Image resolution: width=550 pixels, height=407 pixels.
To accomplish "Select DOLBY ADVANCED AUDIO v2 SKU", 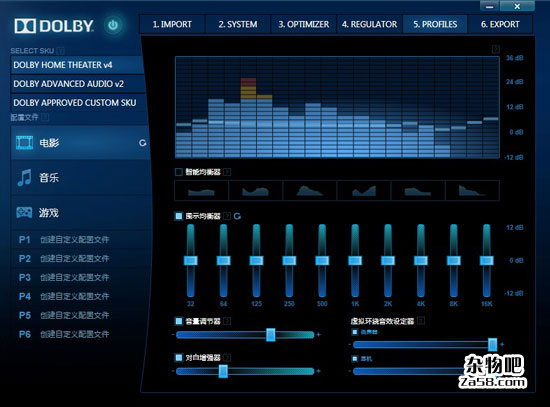I will click(78, 84).
